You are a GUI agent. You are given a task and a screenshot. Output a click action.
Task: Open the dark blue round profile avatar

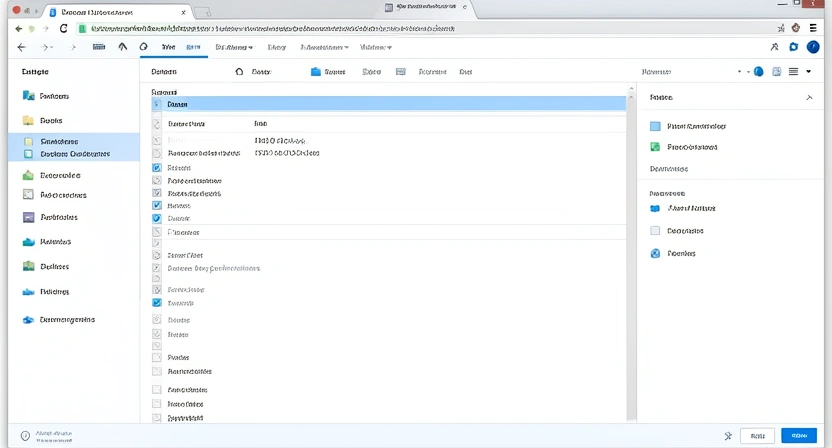[x=813, y=47]
